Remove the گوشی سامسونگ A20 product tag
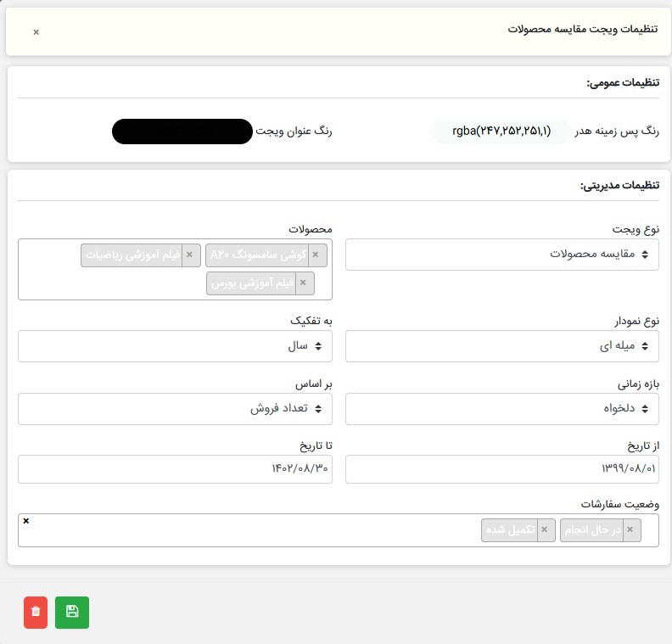672x644 pixels. click(x=316, y=255)
